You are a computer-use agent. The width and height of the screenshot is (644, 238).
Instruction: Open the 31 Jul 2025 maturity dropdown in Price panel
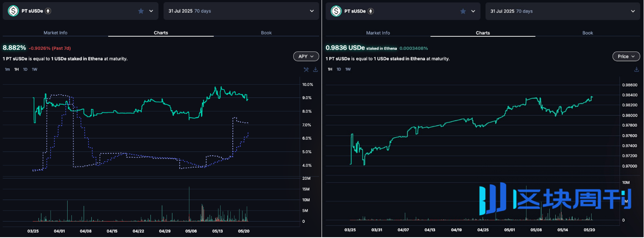(x=563, y=11)
